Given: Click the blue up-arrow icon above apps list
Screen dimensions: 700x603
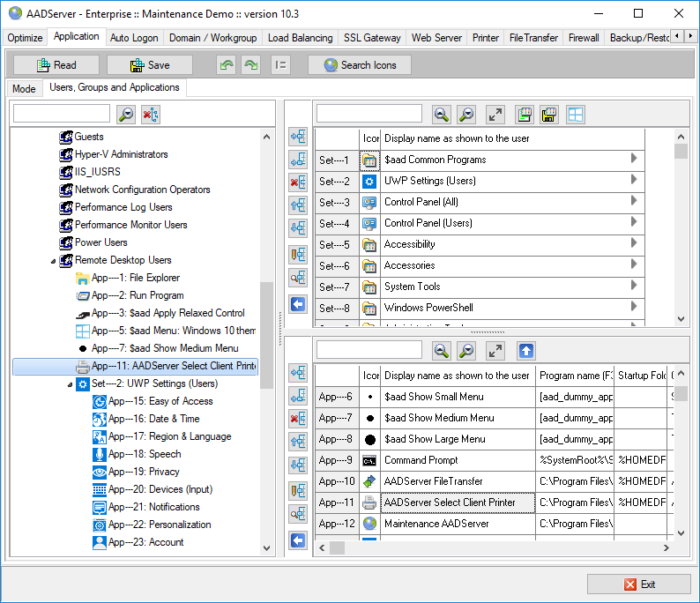Looking at the screenshot, I should 525,351.
